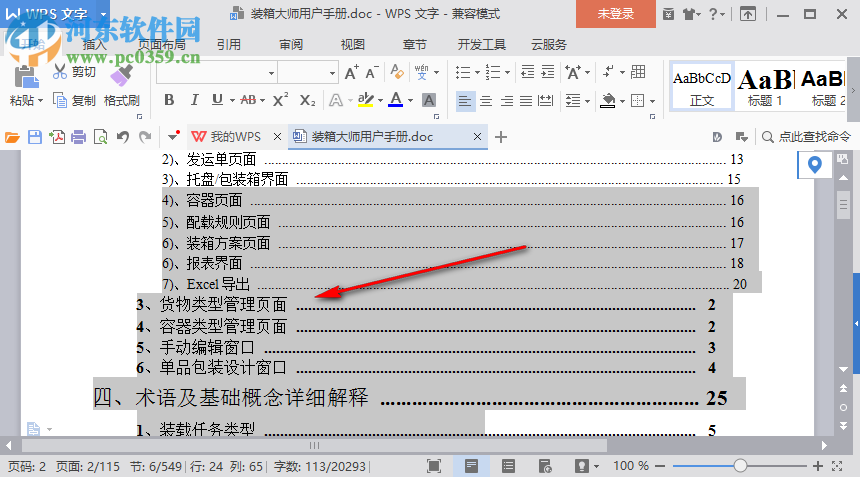Click the borders icon
Image resolution: width=860 pixels, height=477 pixels.
pyautogui.click(x=637, y=101)
